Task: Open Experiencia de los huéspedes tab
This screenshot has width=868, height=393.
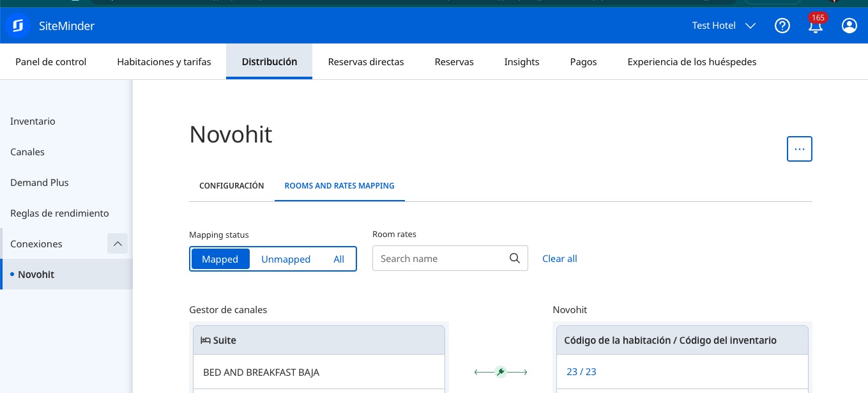Action: tap(692, 62)
